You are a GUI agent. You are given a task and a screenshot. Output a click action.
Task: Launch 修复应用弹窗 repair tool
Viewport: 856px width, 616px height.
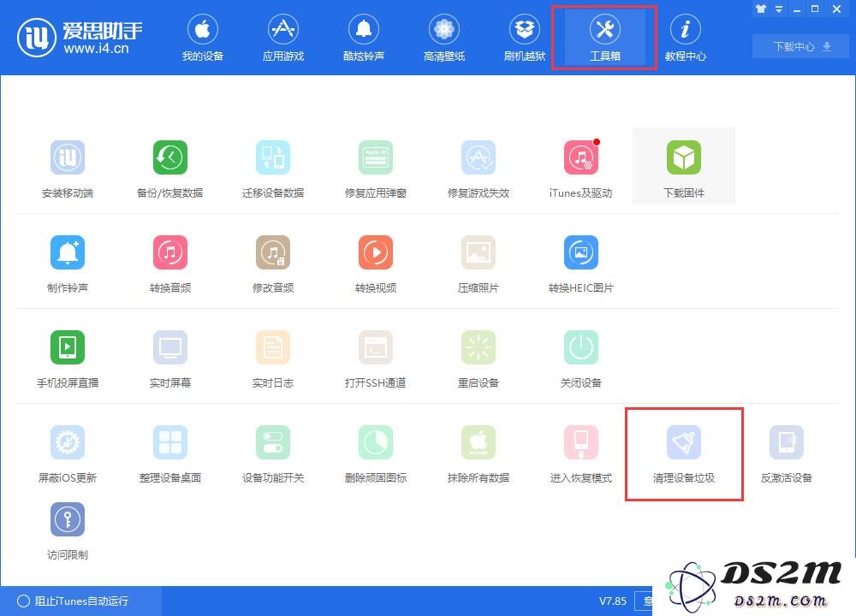(x=376, y=169)
